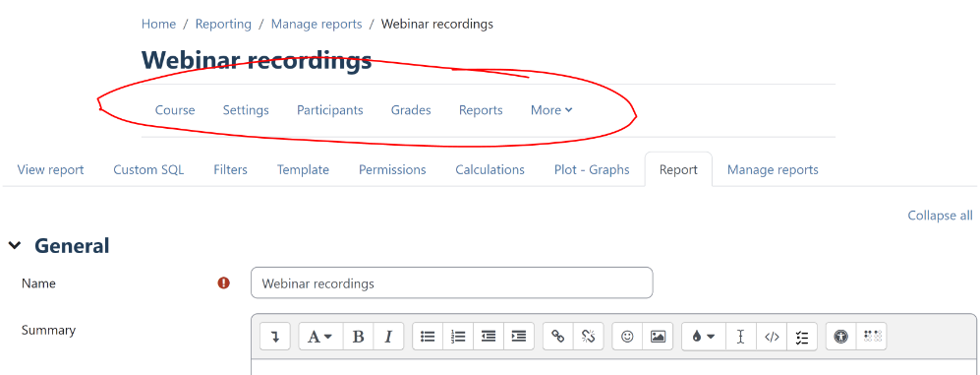Switch to the View report tab

[x=50, y=169]
